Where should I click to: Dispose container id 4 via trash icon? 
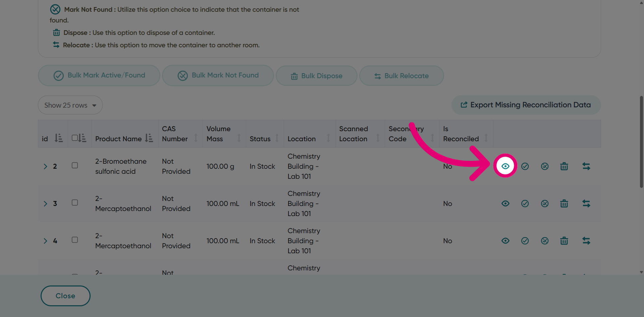click(564, 241)
